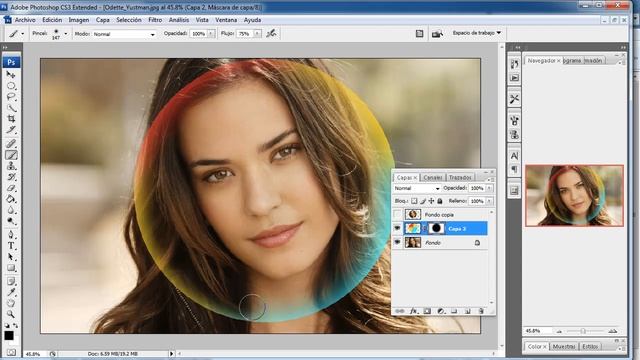
Task: Open the Filtro menu
Action: pyautogui.click(x=155, y=20)
